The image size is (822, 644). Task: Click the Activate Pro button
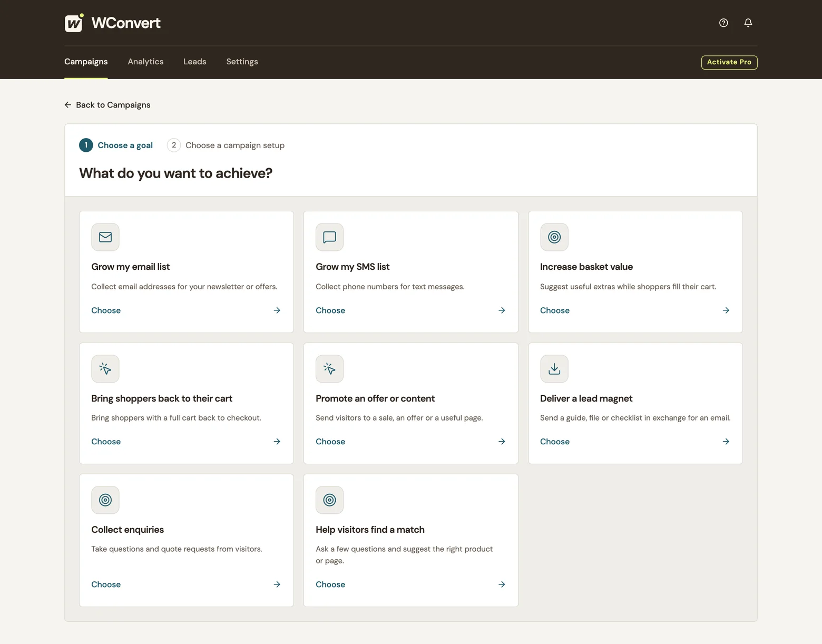click(729, 62)
